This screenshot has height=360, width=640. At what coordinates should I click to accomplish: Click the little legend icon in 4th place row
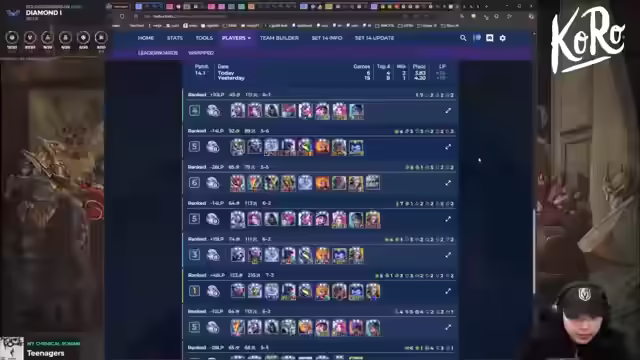click(x=213, y=111)
